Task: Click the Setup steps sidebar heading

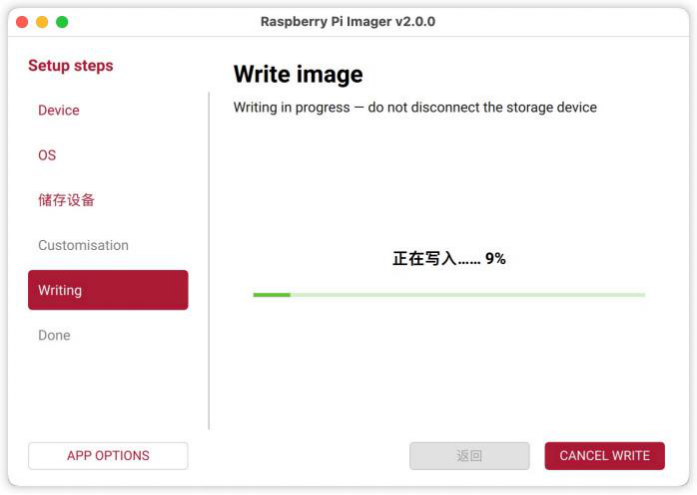Action: 71,66
